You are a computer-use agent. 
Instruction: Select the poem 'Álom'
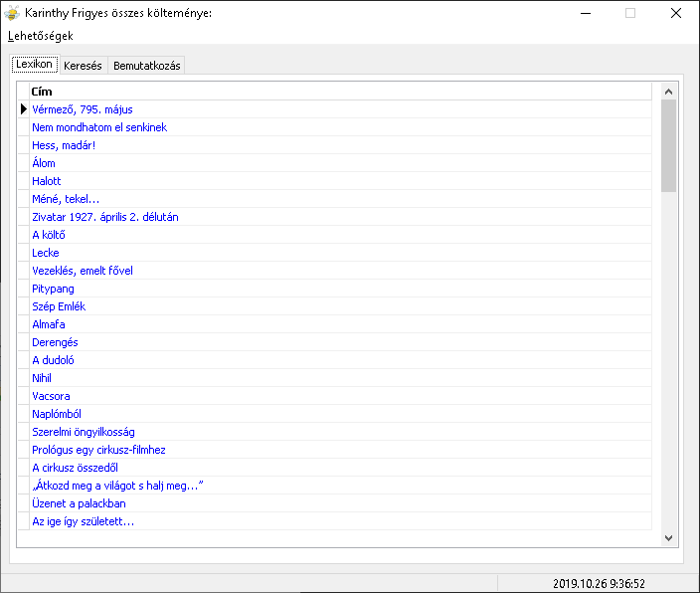[x=341, y=163]
